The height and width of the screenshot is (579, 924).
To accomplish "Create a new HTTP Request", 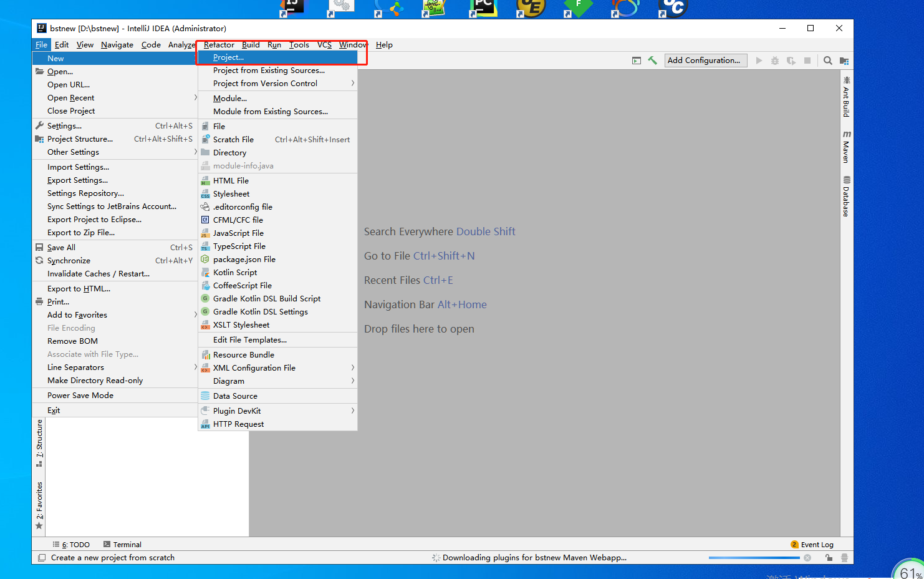I will pyautogui.click(x=277, y=424).
